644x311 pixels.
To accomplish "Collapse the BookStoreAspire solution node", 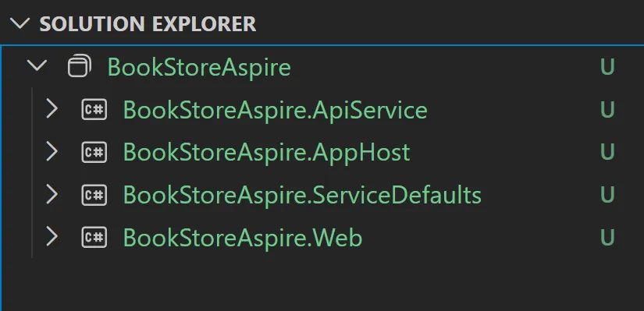I will tap(37, 66).
